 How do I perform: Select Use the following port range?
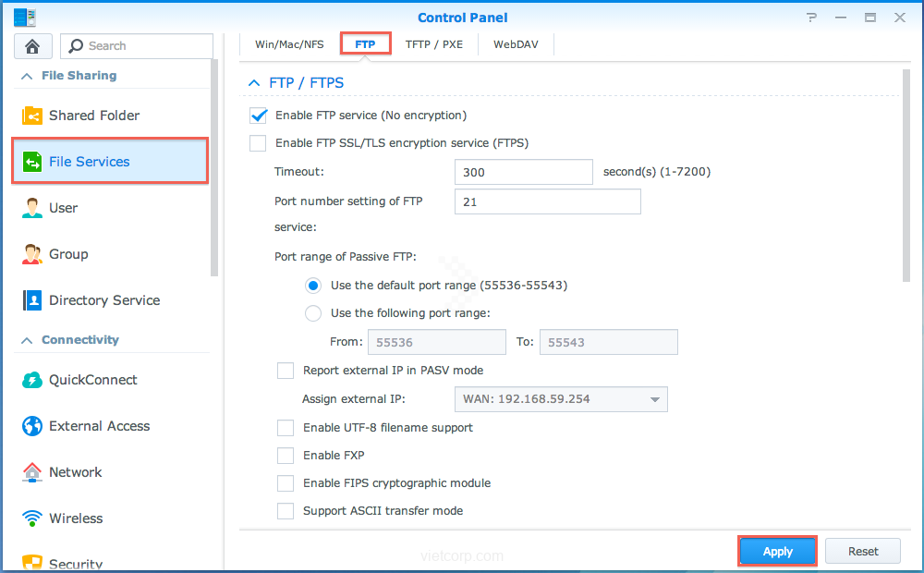coord(313,313)
